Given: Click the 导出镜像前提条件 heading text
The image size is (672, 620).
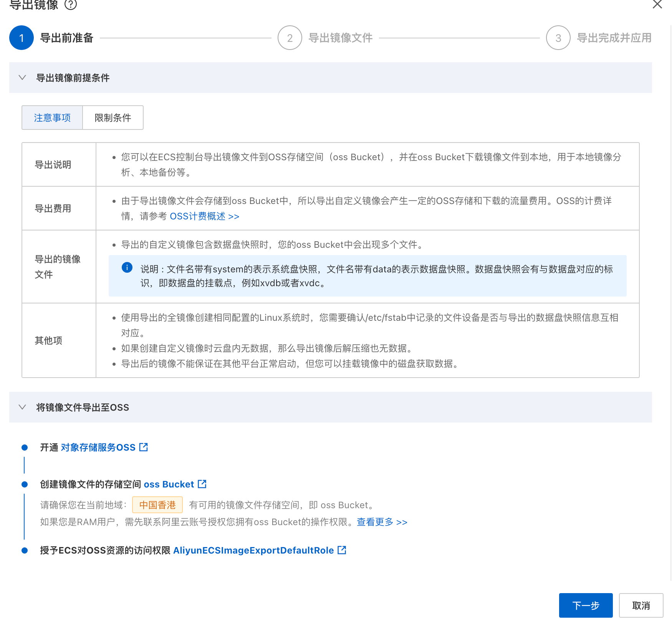Looking at the screenshot, I should (x=73, y=78).
